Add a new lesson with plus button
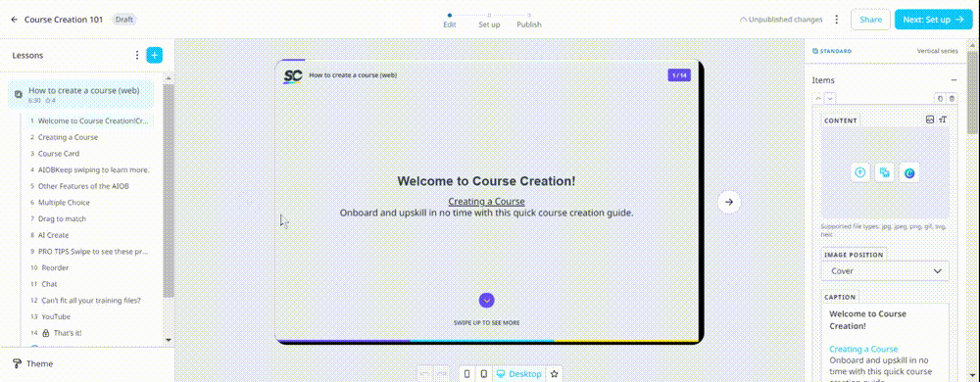 pyautogui.click(x=155, y=55)
